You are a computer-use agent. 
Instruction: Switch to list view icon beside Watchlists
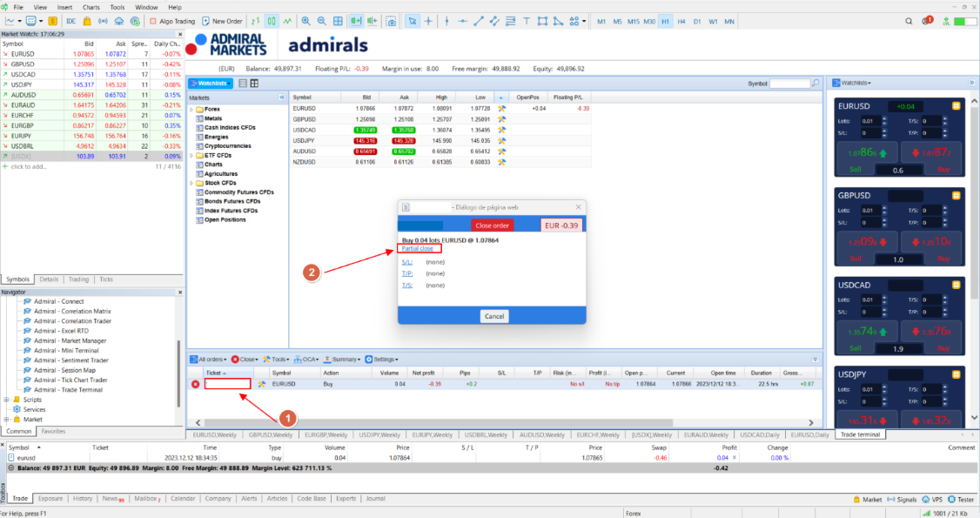tap(243, 83)
